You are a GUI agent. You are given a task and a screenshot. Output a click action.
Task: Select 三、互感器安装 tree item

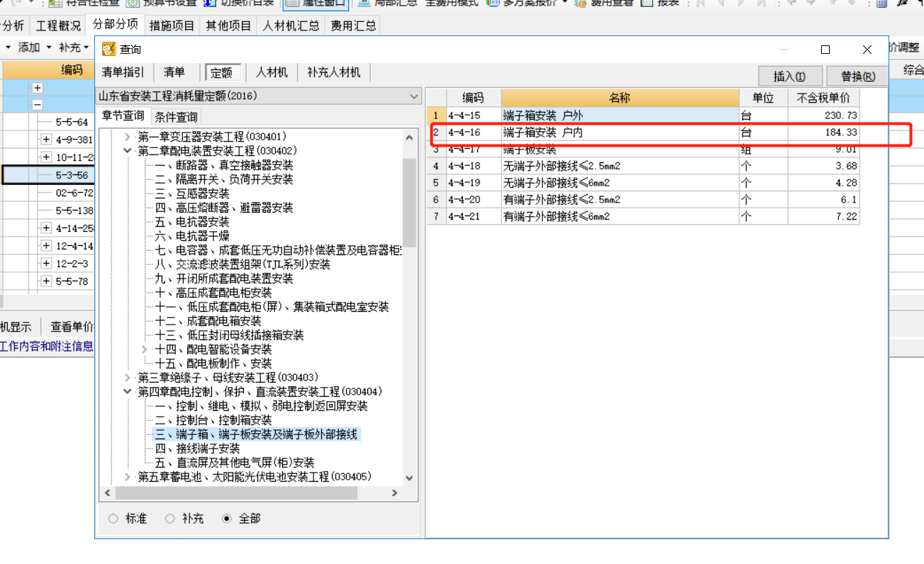coord(192,193)
